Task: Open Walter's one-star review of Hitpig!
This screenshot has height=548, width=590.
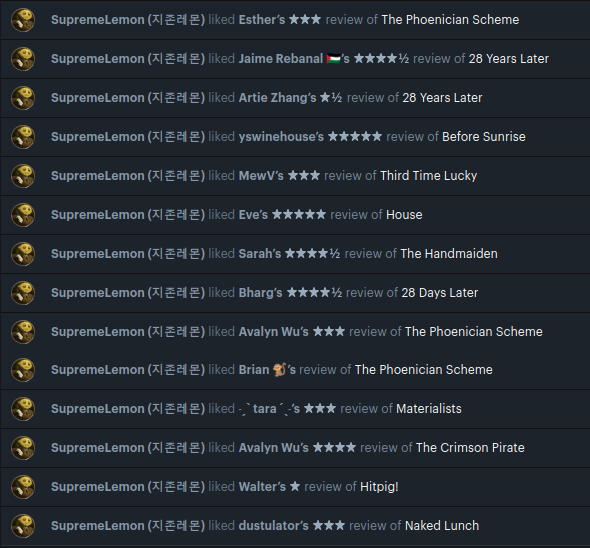Action: [330, 487]
